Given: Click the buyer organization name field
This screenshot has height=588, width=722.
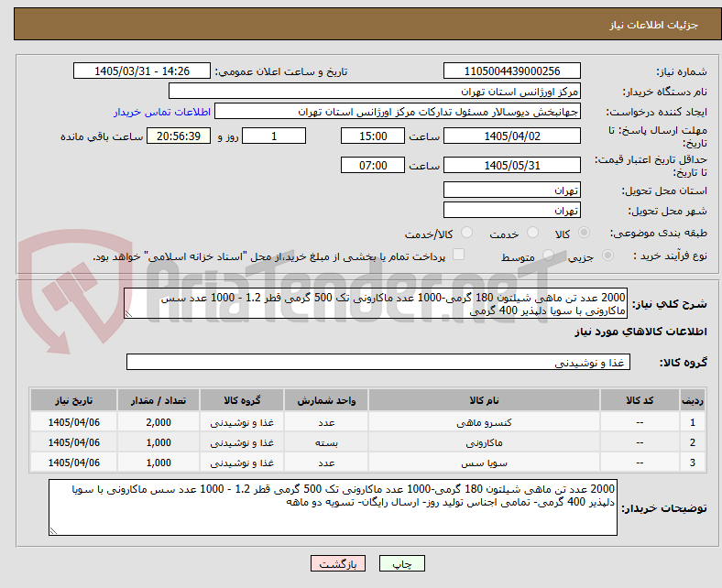Looking at the screenshot, I should (375, 92).
